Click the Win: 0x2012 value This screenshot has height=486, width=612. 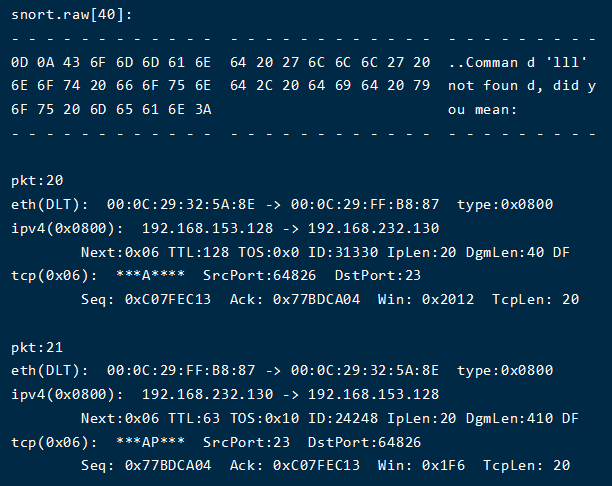click(426, 299)
